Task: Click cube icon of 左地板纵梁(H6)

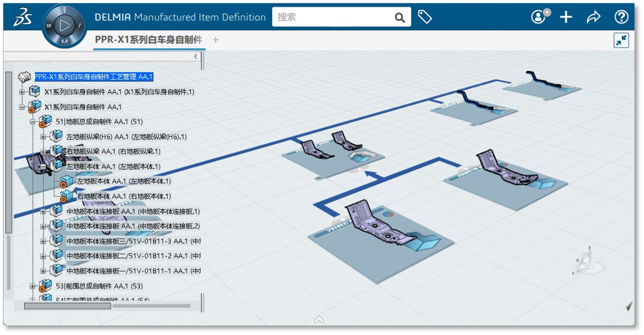Action: click(x=56, y=136)
